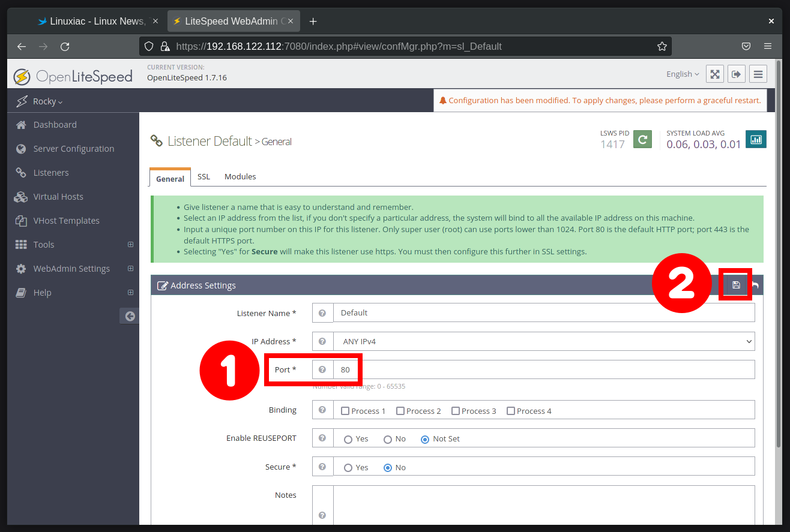790x532 pixels.
Task: Open the Pocket icon in browser toolbar
Action: (746, 46)
